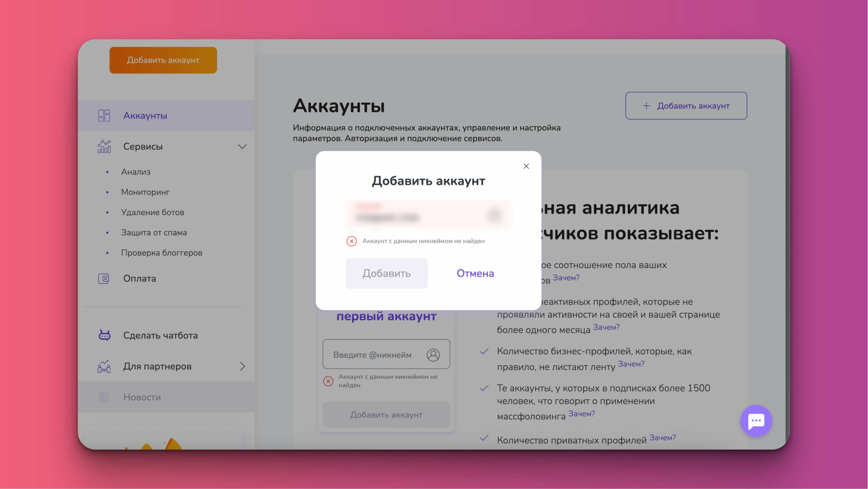Click Зачем? link after массфоловинга
Image resolution: width=868 pixels, height=489 pixels.
[x=581, y=414]
